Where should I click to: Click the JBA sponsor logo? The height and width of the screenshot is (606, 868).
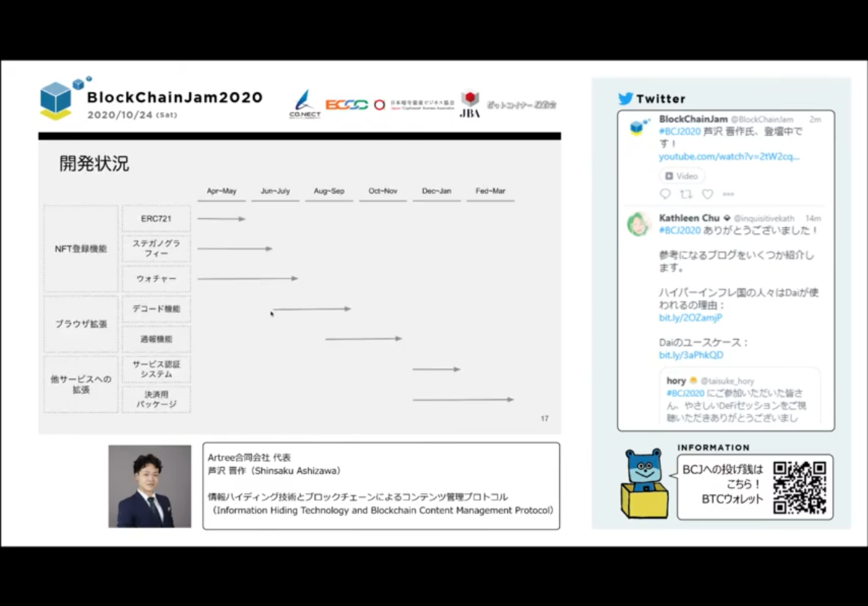click(x=470, y=104)
